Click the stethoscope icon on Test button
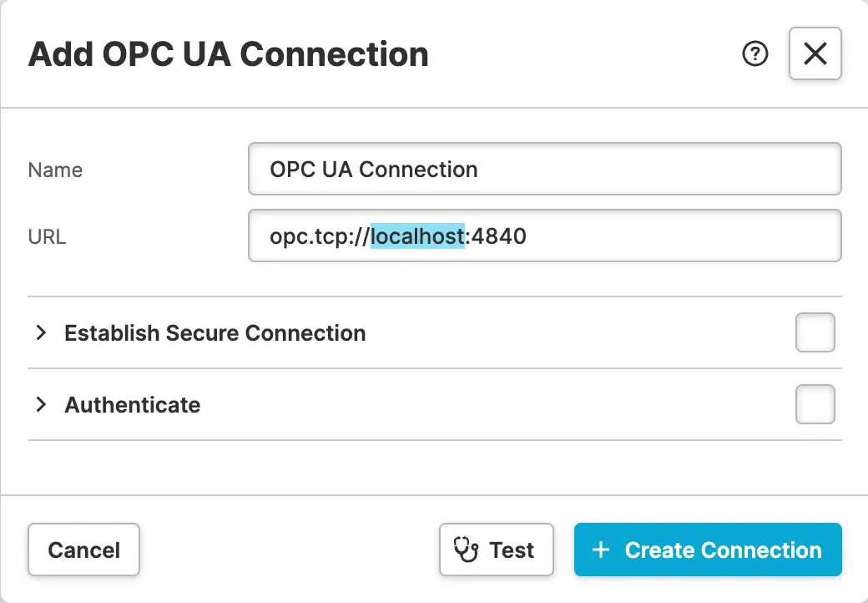868x603 pixels. (466, 550)
